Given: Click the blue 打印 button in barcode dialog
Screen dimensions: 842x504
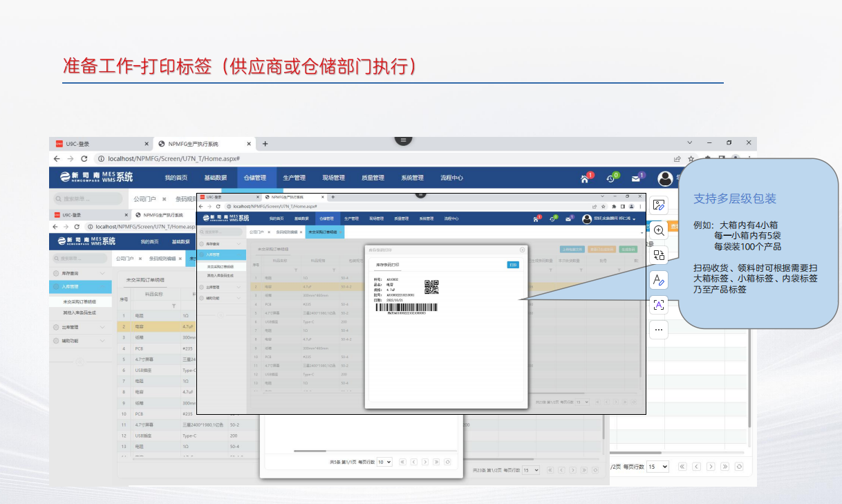Looking at the screenshot, I should point(512,265).
